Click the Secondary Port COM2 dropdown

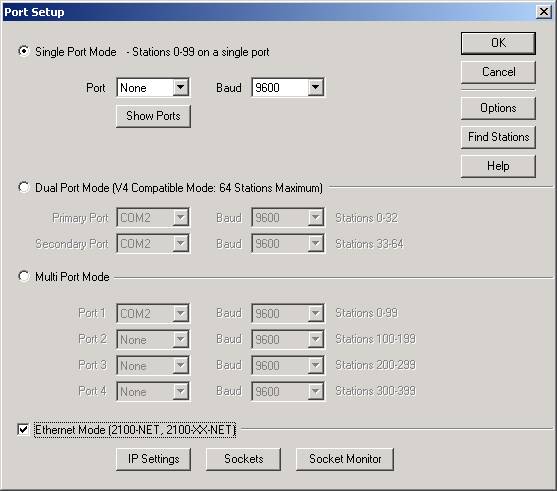coord(153,243)
